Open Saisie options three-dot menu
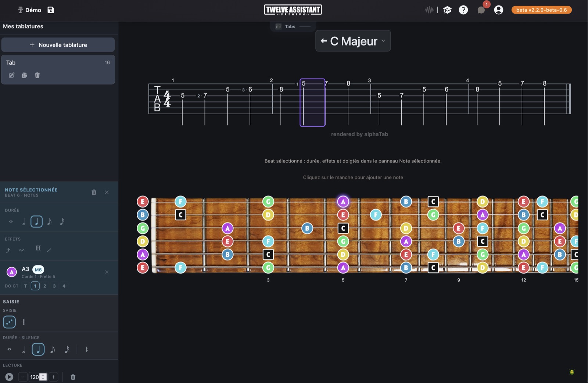The width and height of the screenshot is (588, 383). pyautogui.click(x=24, y=322)
